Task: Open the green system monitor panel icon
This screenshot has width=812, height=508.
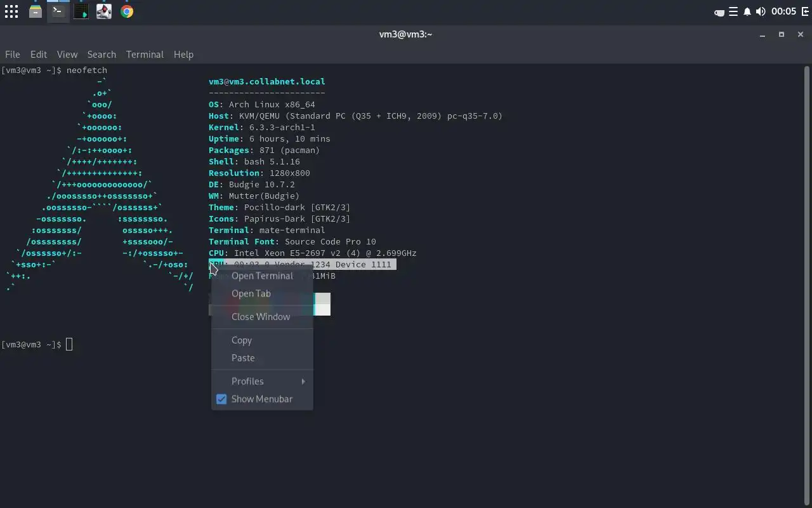Action: click(x=81, y=11)
